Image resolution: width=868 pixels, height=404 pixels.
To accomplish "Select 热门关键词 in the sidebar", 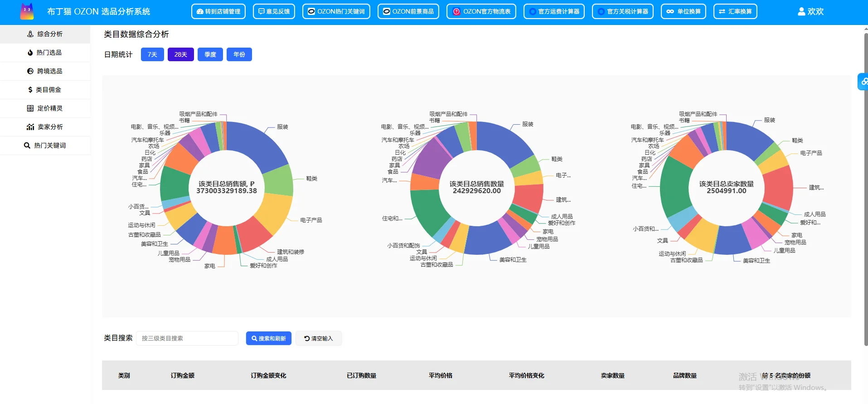I will (45, 146).
